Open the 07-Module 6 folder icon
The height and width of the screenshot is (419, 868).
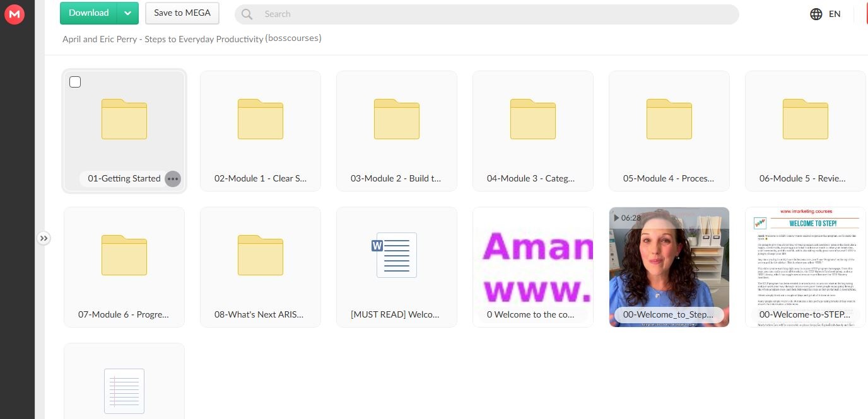coord(124,255)
